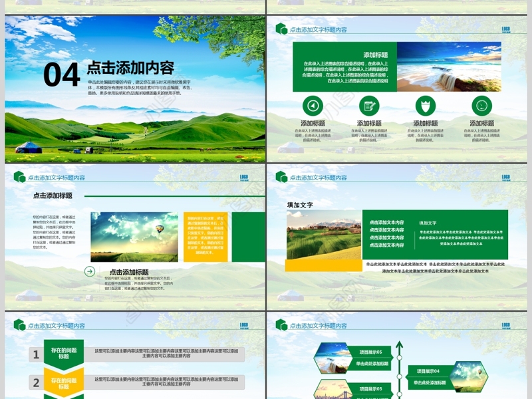The image size is (532, 399).
Task: Select the timeline node near 项目展示03
Action: [x=400, y=394]
